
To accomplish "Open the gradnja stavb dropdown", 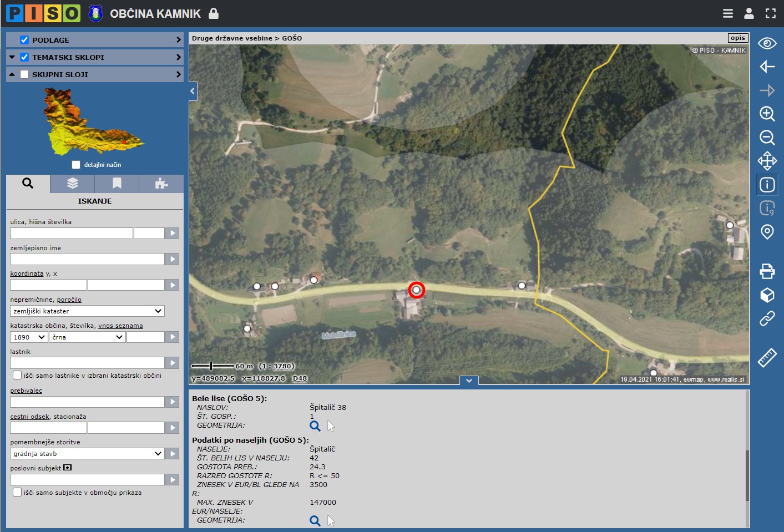I will click(87, 454).
